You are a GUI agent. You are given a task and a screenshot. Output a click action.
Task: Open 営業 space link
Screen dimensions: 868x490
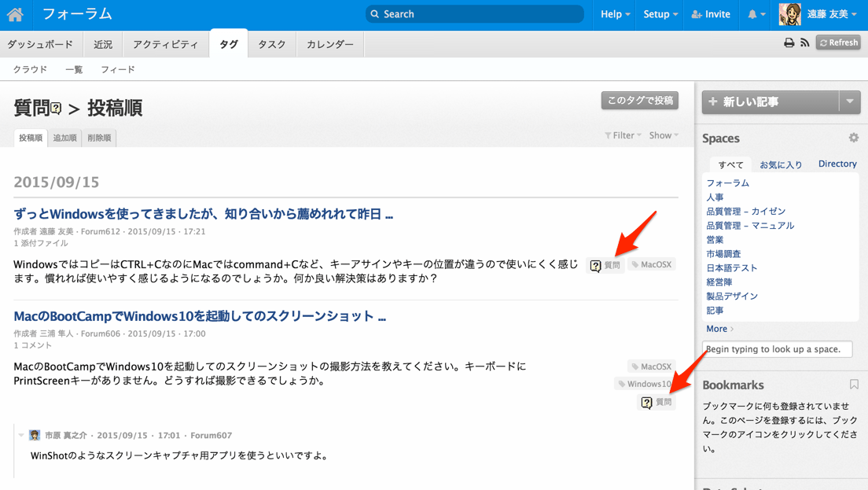click(x=715, y=240)
